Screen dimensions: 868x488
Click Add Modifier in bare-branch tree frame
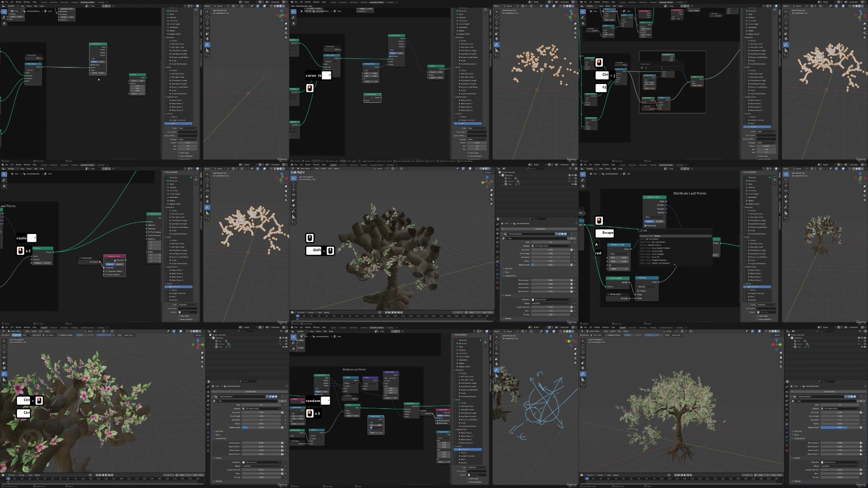point(538,229)
